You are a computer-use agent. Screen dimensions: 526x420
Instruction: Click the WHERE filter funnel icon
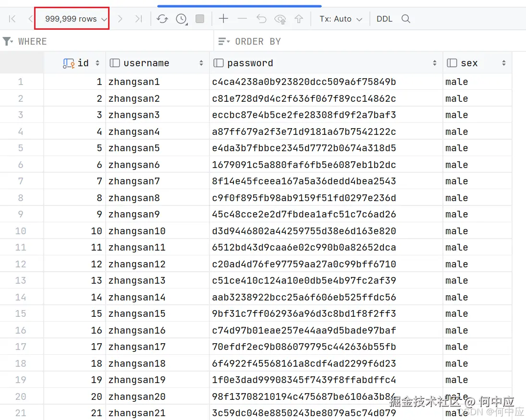point(7,42)
